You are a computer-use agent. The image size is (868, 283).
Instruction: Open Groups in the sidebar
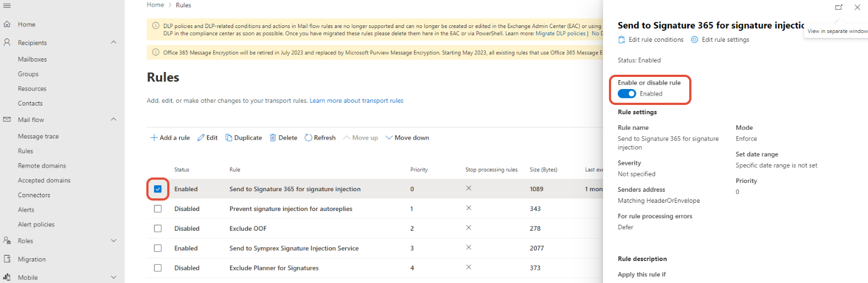[28, 74]
